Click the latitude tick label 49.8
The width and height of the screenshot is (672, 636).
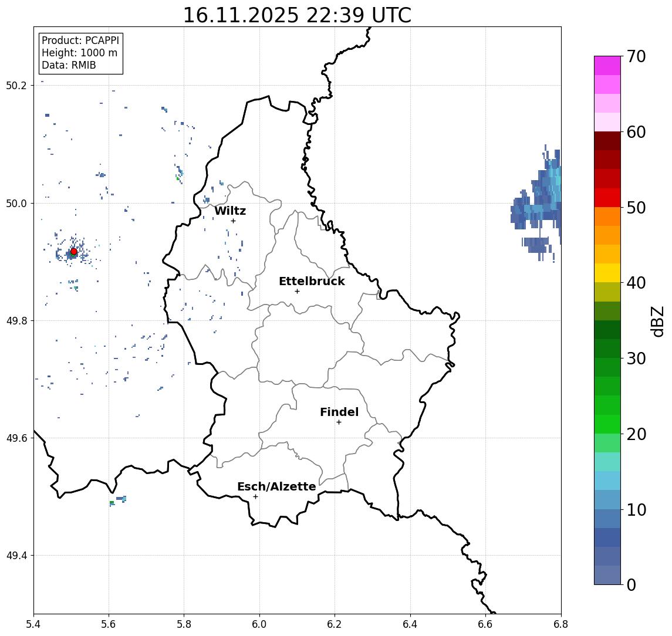point(16,320)
